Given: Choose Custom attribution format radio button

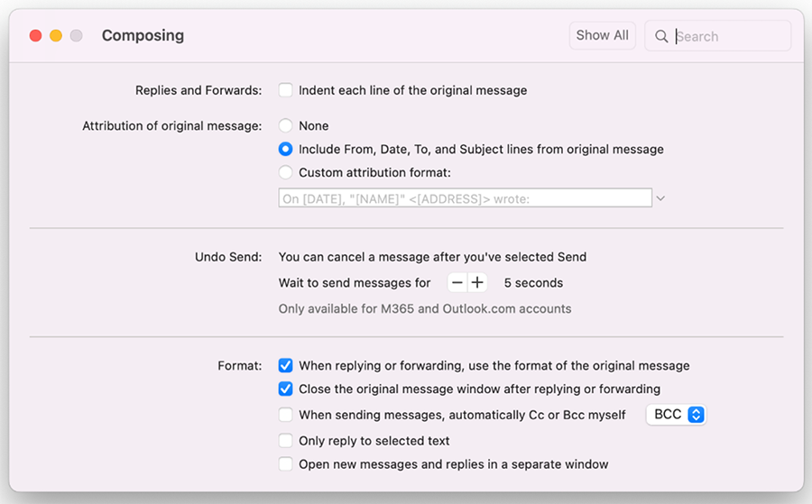Looking at the screenshot, I should [286, 172].
